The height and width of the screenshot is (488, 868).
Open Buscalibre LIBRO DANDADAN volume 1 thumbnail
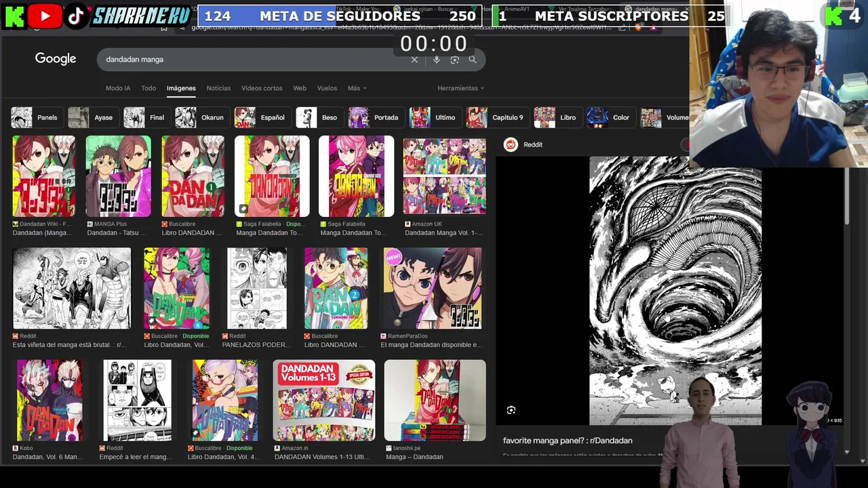tap(193, 176)
